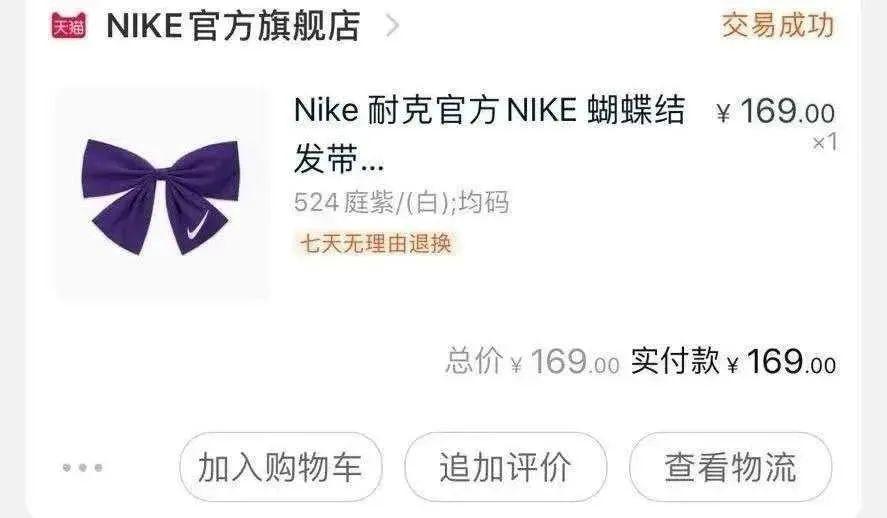Open the purple bow product thumbnail

pos(161,193)
